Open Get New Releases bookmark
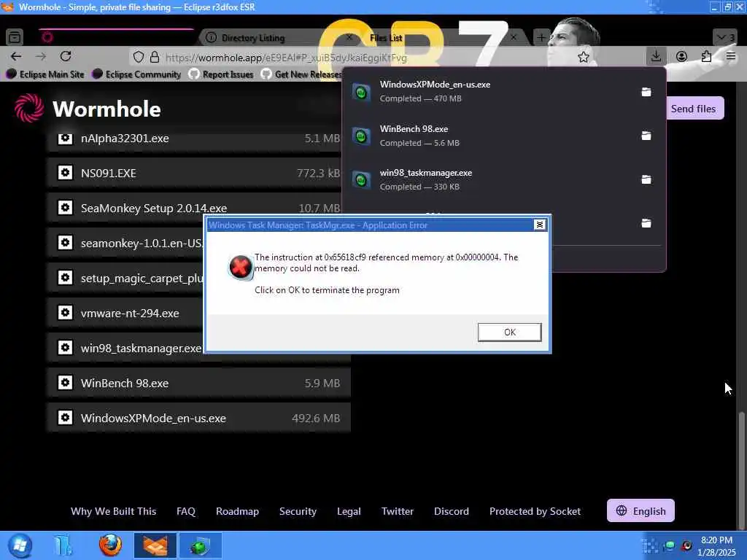The width and height of the screenshot is (747, 560). coord(301,74)
